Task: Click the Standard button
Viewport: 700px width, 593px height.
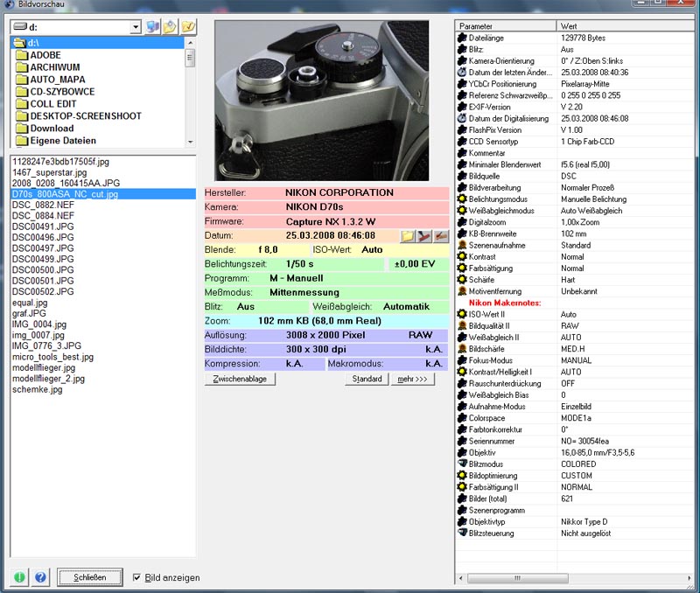Action: (367, 379)
